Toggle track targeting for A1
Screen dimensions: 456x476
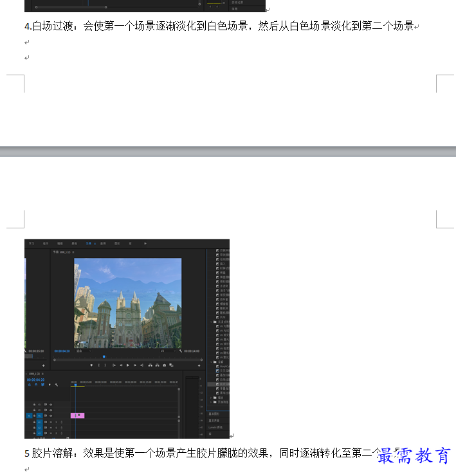[39, 422]
